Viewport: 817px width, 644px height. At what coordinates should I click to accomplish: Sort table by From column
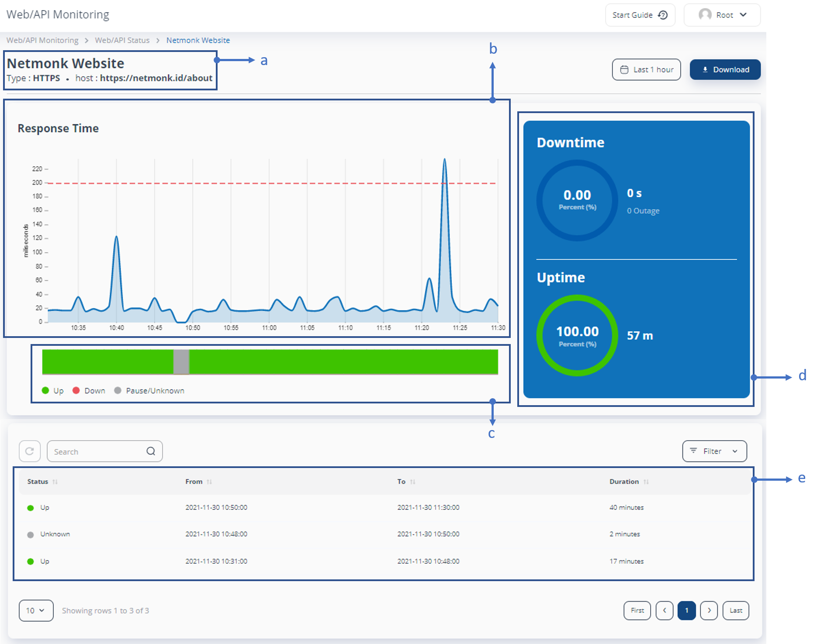(x=209, y=482)
